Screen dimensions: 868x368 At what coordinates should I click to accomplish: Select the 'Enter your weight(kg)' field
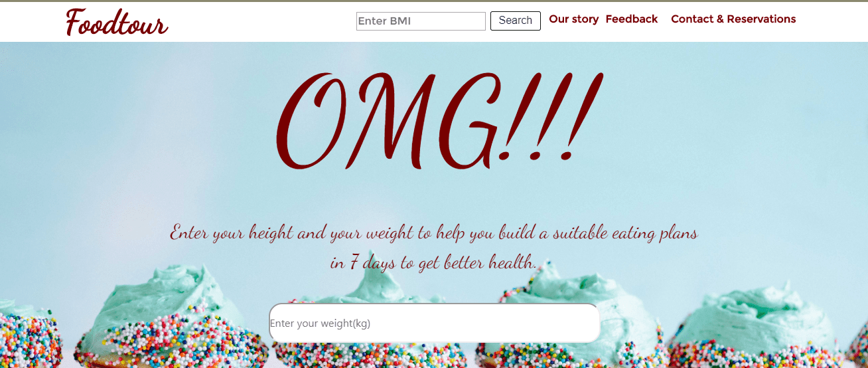[435, 323]
